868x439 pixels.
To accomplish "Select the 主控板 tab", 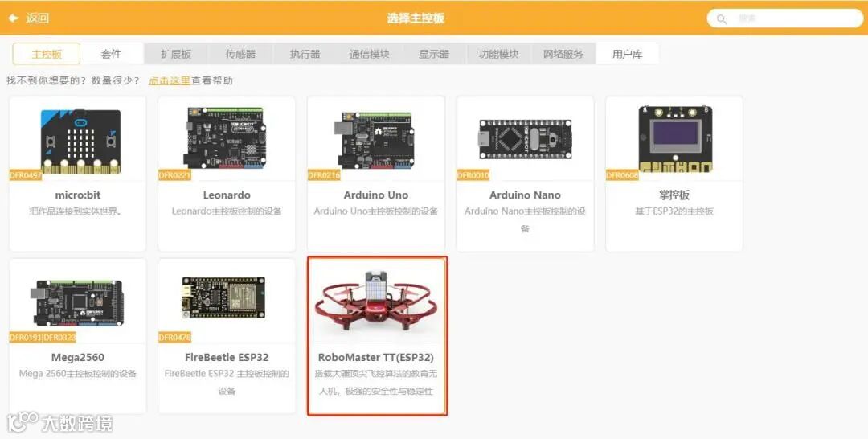I will (x=47, y=54).
